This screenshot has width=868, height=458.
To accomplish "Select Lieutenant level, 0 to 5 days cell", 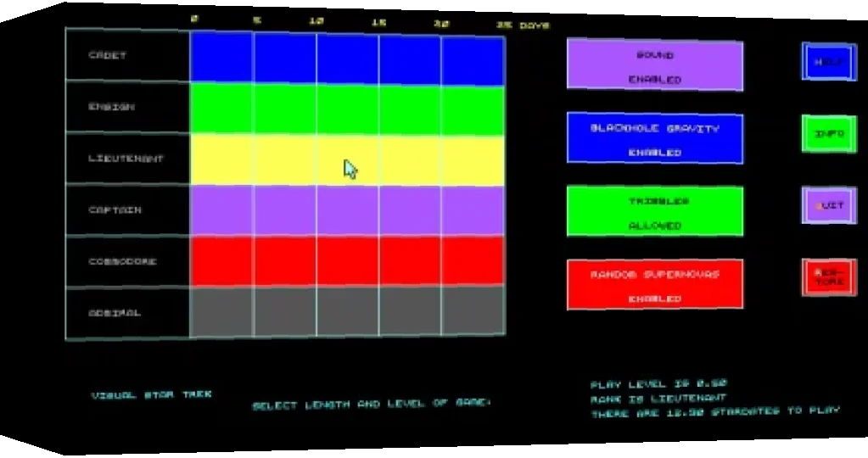I will click(221, 159).
